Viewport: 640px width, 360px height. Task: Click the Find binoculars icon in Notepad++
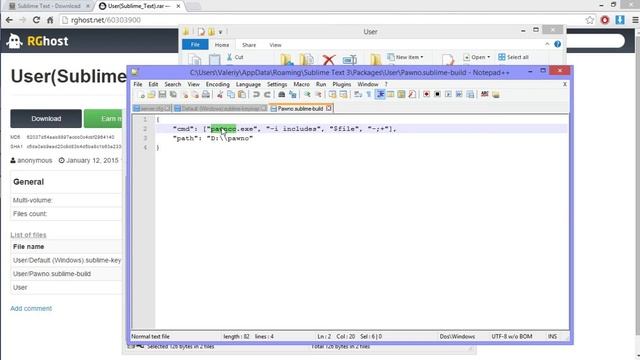[282, 95]
